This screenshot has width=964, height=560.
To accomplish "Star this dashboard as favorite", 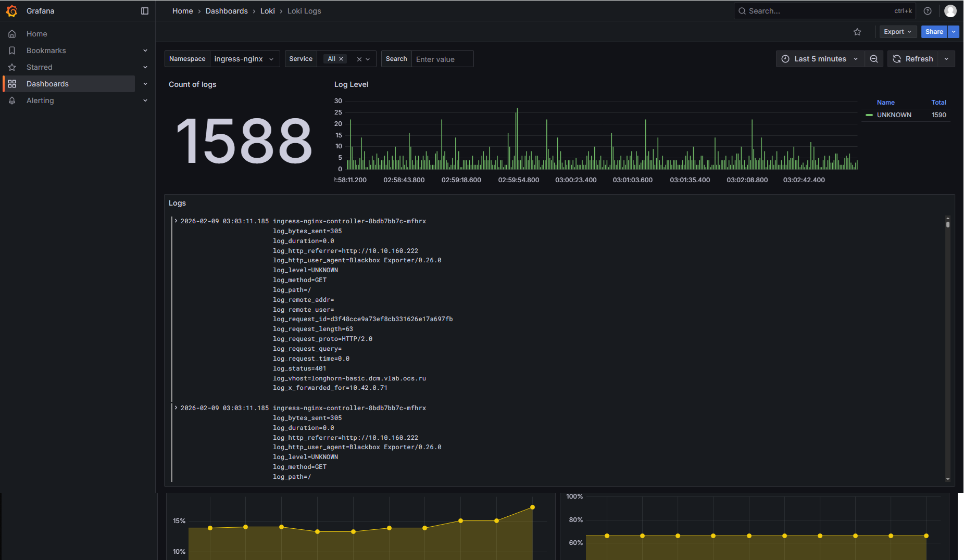I will pyautogui.click(x=857, y=32).
